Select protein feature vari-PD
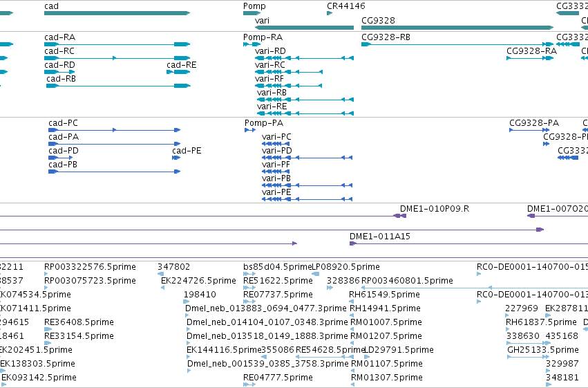Image resolution: width=588 pixels, height=388 pixels. click(307, 158)
